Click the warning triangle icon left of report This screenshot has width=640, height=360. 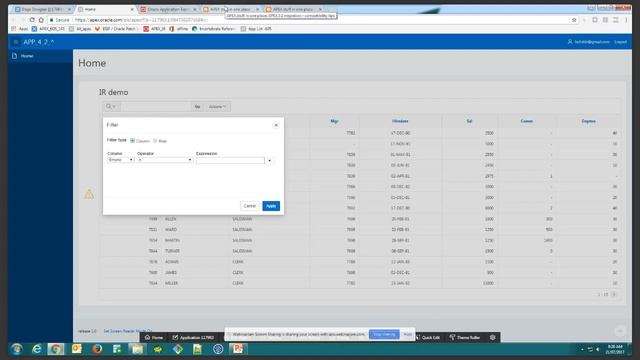point(89,195)
